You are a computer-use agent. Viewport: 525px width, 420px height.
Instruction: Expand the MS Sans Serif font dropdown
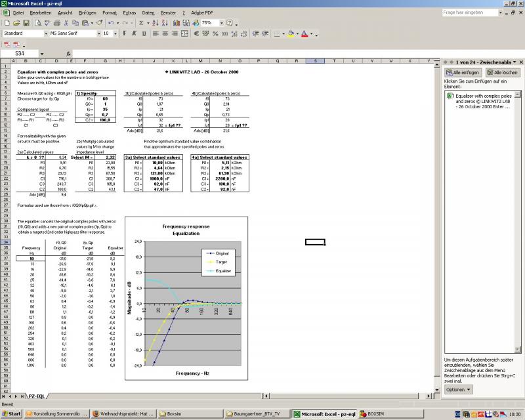pyautogui.click(x=98, y=33)
